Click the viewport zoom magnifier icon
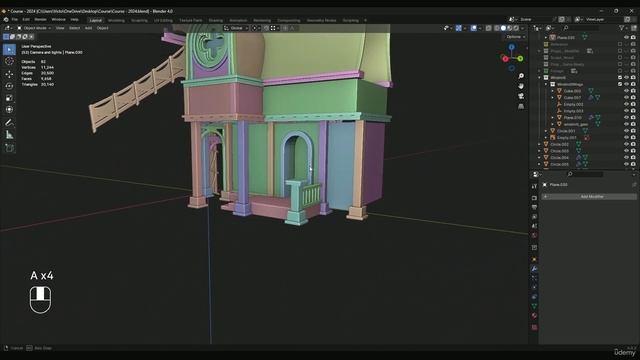640x360 pixels. point(521,76)
